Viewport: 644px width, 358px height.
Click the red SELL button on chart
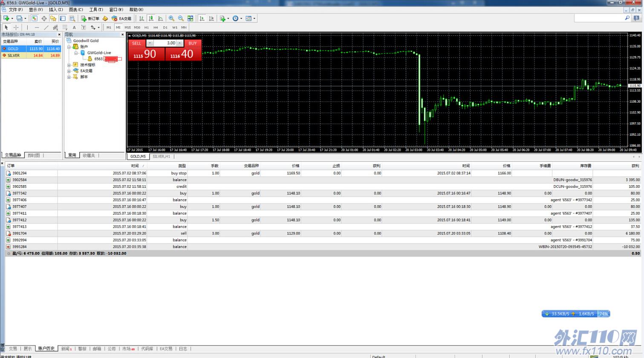tap(137, 43)
